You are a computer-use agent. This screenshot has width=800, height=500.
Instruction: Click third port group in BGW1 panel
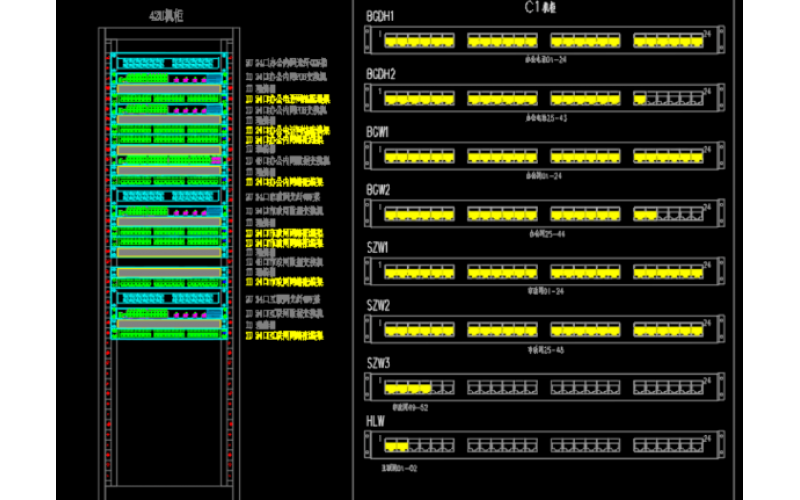[585, 156]
